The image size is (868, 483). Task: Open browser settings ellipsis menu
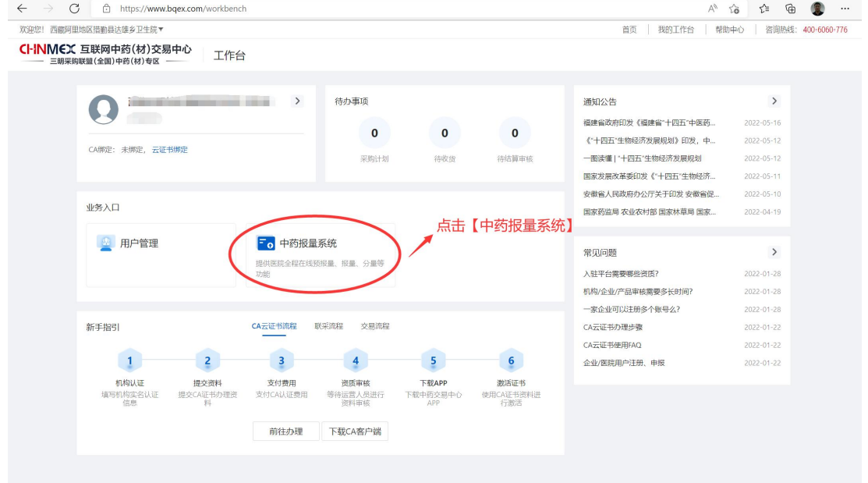845,9
